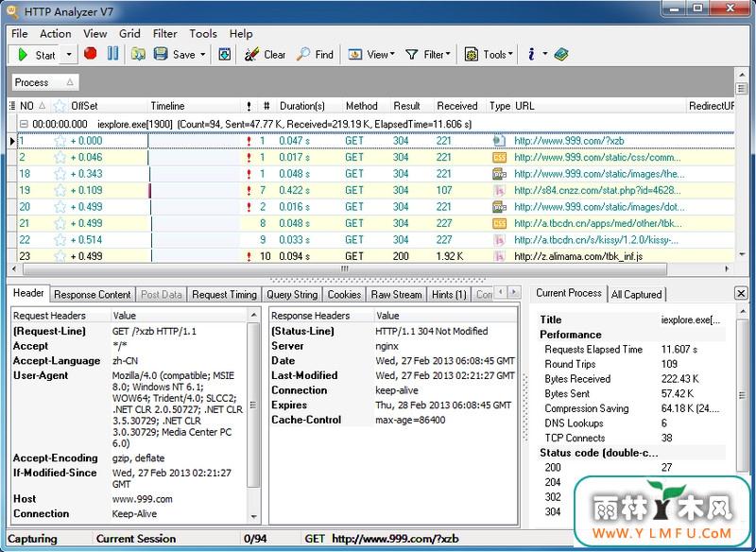The height and width of the screenshot is (552, 756).
Task: Open the Action menu
Action: pyautogui.click(x=56, y=34)
